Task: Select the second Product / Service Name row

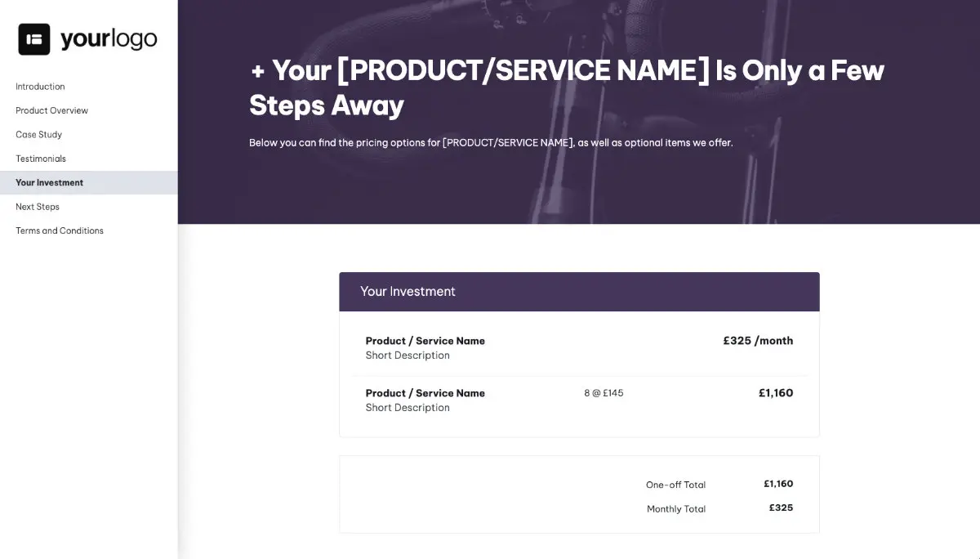Action: (x=425, y=393)
